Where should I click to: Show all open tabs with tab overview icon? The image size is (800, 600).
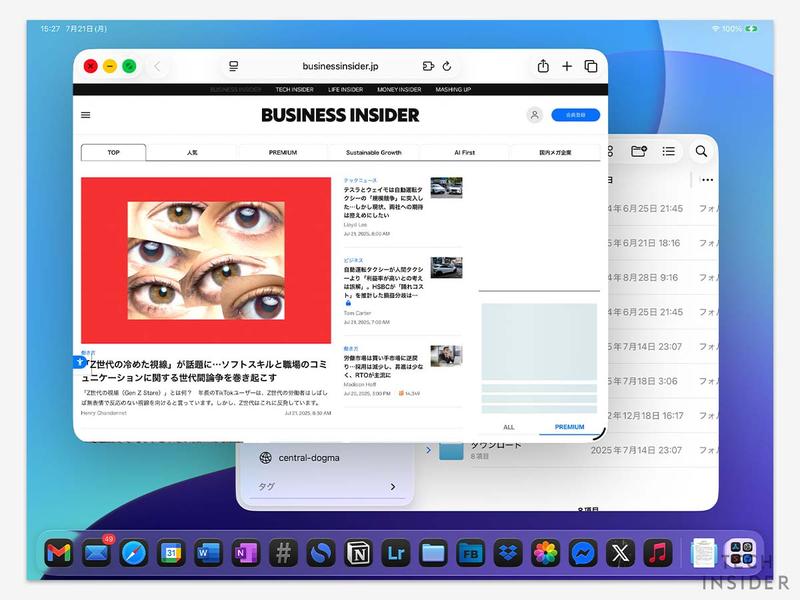pyautogui.click(x=588, y=67)
